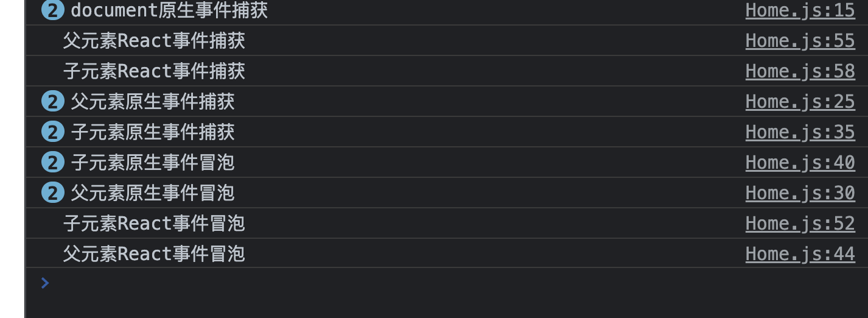Click the console prompt chevron
The width and height of the screenshot is (868, 318).
point(44,282)
